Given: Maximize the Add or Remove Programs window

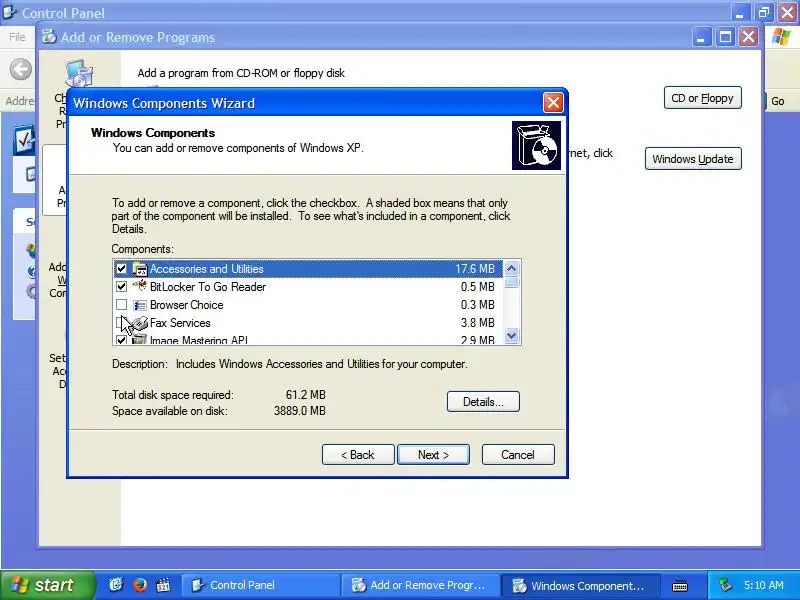Looking at the screenshot, I should click(x=725, y=37).
